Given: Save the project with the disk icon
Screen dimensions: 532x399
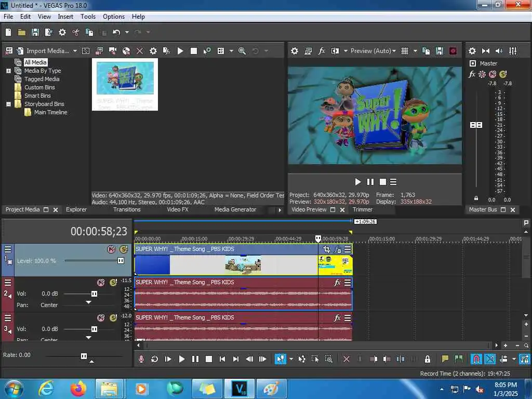Looking at the screenshot, I should click(35, 32).
